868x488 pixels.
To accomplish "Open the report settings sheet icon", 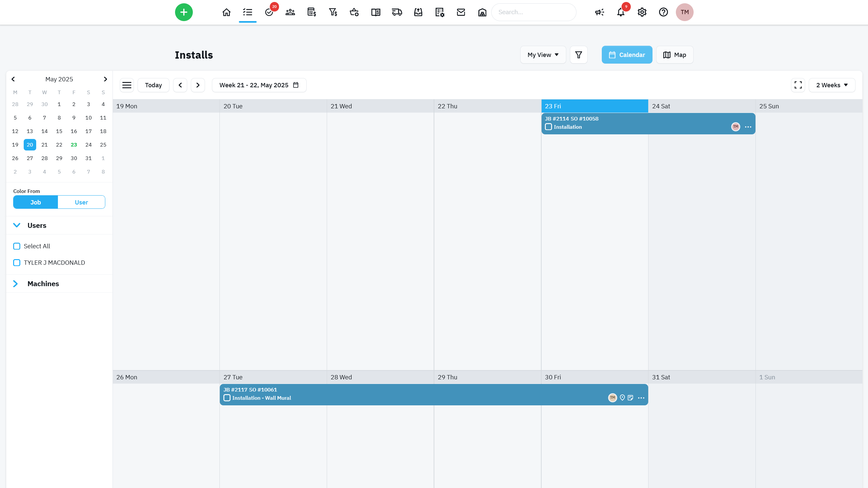I will (440, 12).
